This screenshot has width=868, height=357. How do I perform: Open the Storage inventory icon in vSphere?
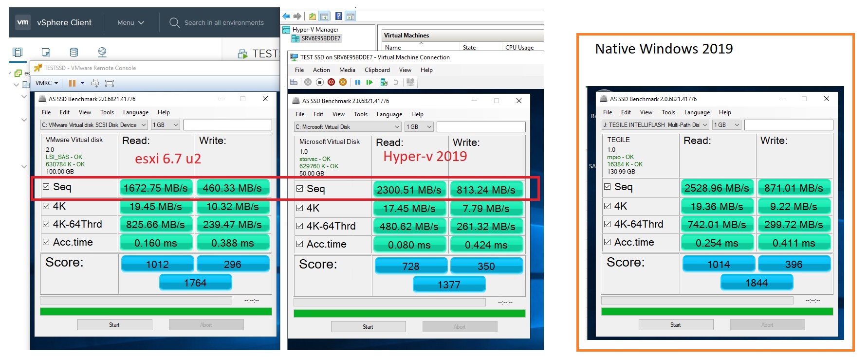74,52
